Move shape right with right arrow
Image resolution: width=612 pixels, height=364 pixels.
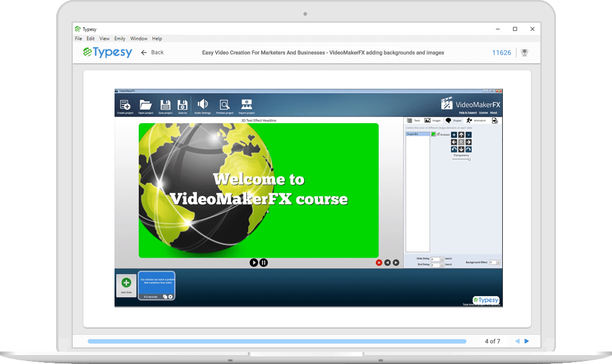coord(469,142)
